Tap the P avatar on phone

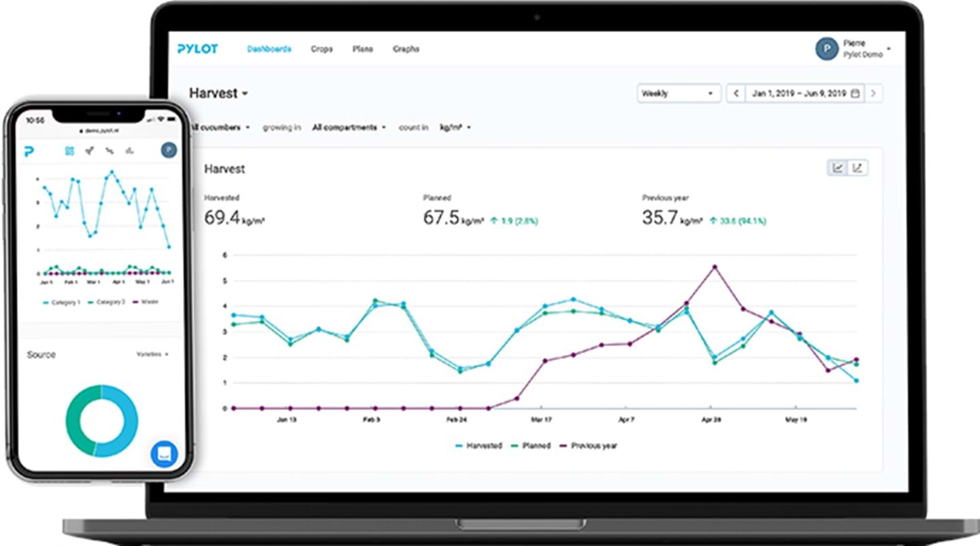(169, 150)
